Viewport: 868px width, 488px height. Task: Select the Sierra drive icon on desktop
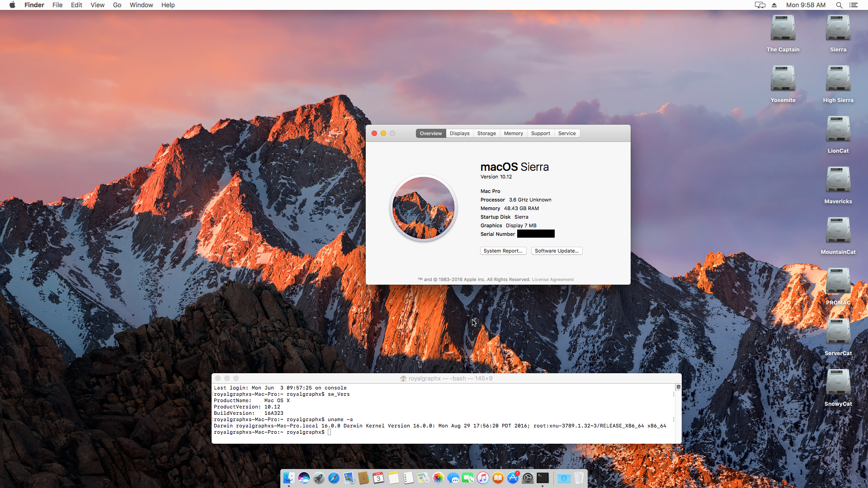pyautogui.click(x=838, y=28)
